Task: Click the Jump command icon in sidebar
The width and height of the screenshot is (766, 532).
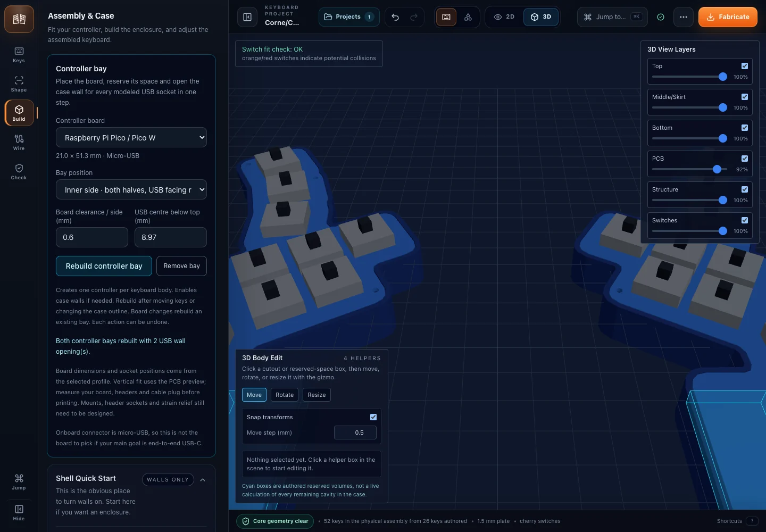Action: pyautogui.click(x=19, y=481)
